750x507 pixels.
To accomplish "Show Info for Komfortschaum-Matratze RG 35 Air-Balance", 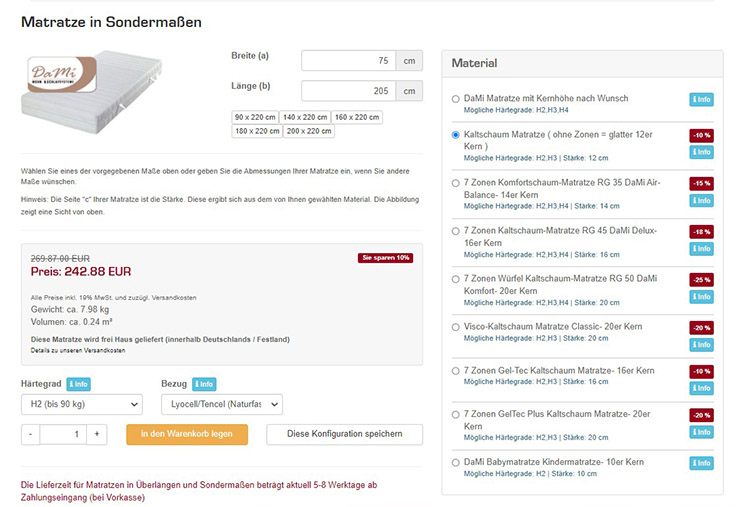I will pyautogui.click(x=701, y=200).
